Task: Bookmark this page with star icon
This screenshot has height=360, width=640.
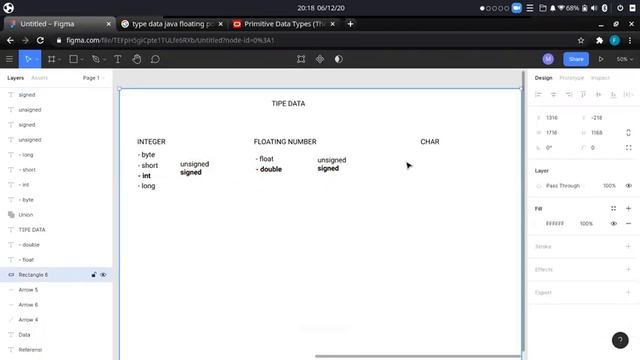Action: (x=581, y=40)
